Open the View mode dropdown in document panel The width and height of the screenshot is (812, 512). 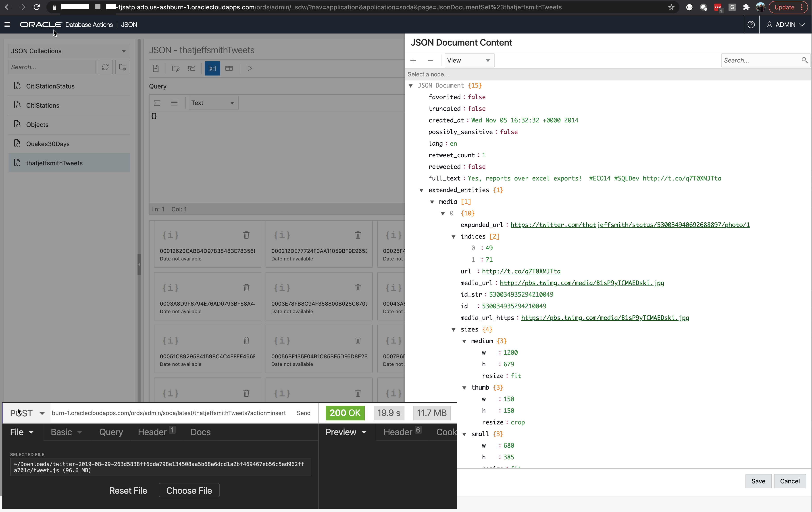[469, 60]
